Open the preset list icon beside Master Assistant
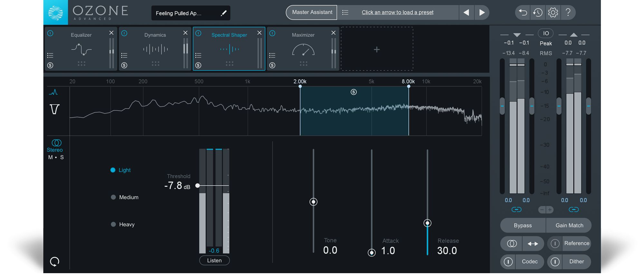Screen dimensions: 644x278 345,13
